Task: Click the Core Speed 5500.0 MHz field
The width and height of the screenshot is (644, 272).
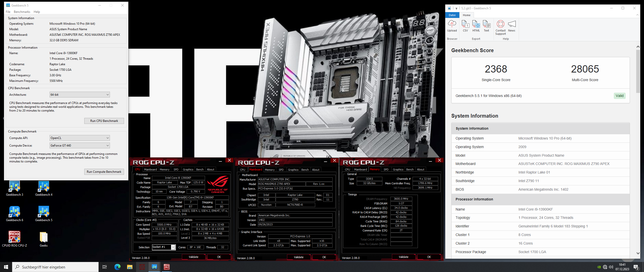Action: point(164,225)
